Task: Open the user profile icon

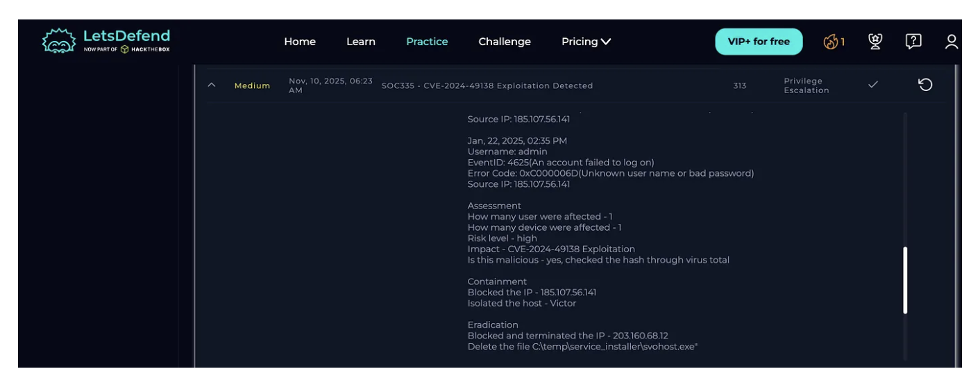Action: click(x=952, y=42)
